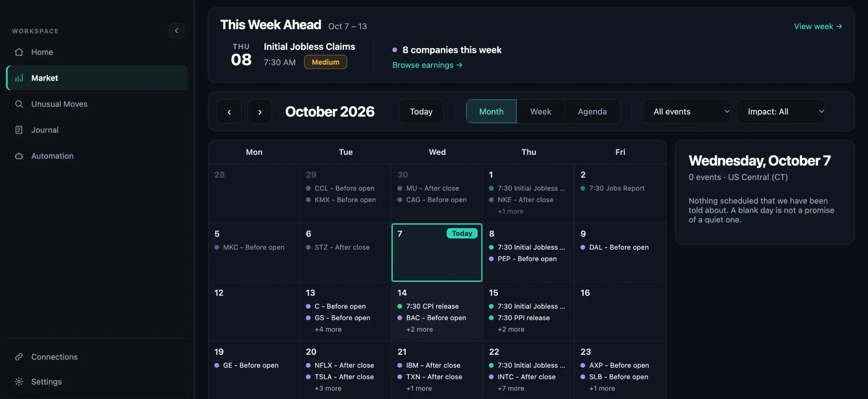The width and height of the screenshot is (868, 399).
Task: Click BAC - Before open event
Action: tap(432, 318)
